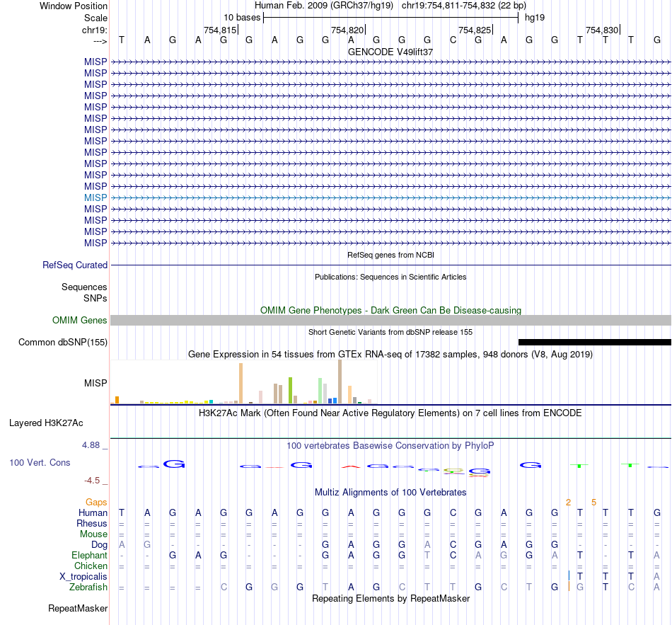Click the 4.88 conservation scale maximum
Screen dimensions: 672x625
91,445
